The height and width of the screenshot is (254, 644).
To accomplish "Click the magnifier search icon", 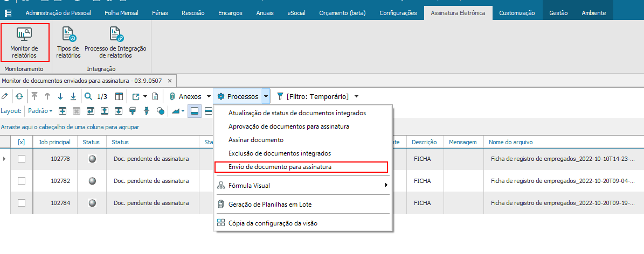I will point(88,96).
